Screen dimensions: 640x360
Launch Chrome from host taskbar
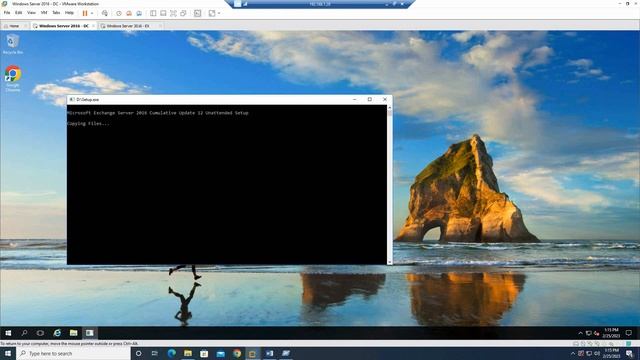237,353
